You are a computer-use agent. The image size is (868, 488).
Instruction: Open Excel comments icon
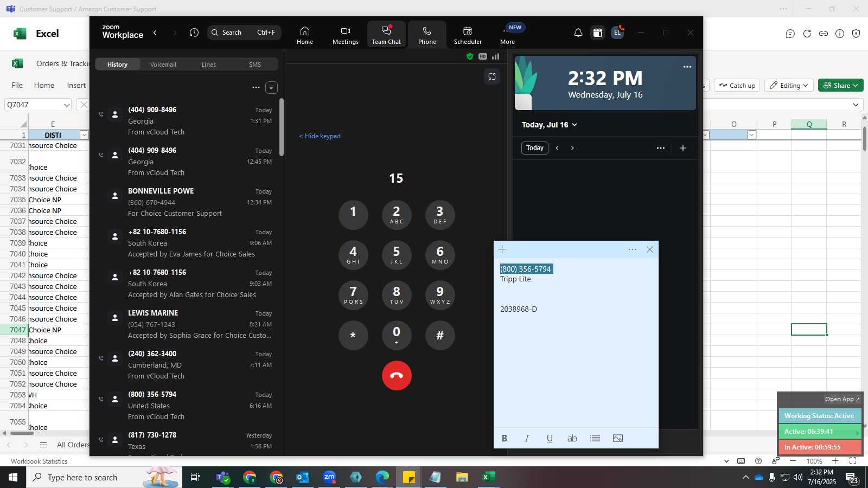pyautogui.click(x=790, y=34)
